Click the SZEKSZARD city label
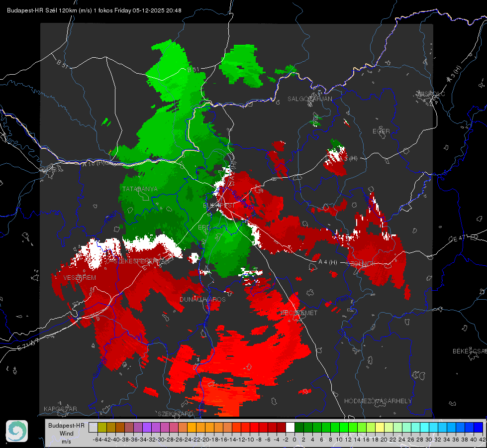This screenshot has width=487, height=448. pos(176,414)
